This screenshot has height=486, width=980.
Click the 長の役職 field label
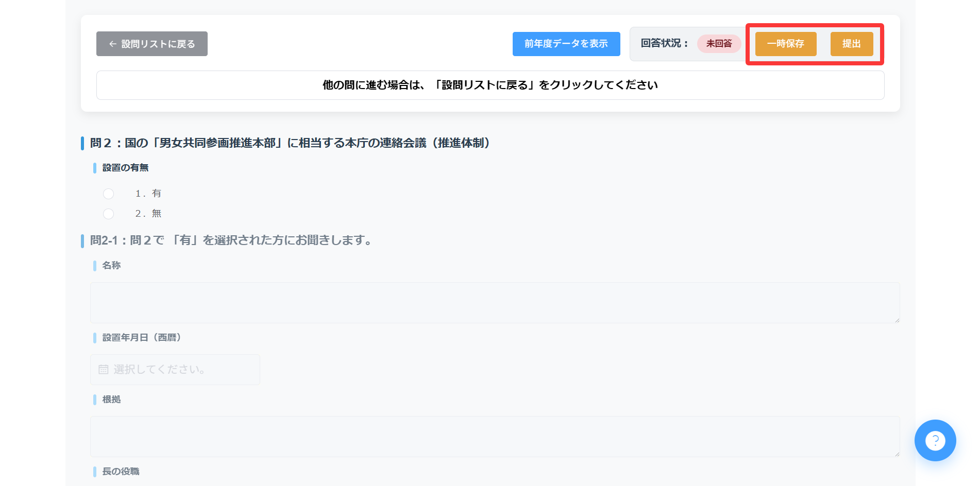[121, 472]
